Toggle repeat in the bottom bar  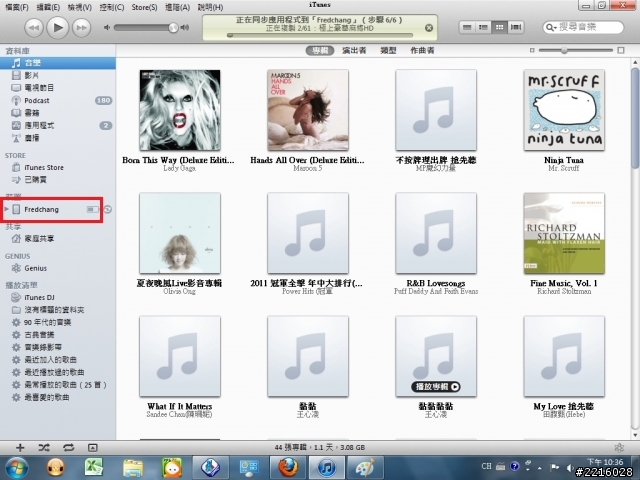pos(69,448)
